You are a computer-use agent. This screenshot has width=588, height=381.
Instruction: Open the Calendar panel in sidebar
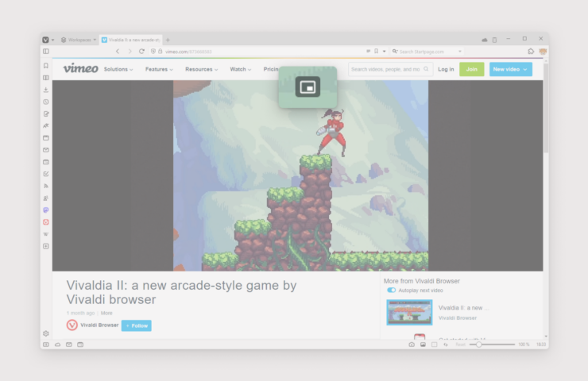(x=46, y=162)
